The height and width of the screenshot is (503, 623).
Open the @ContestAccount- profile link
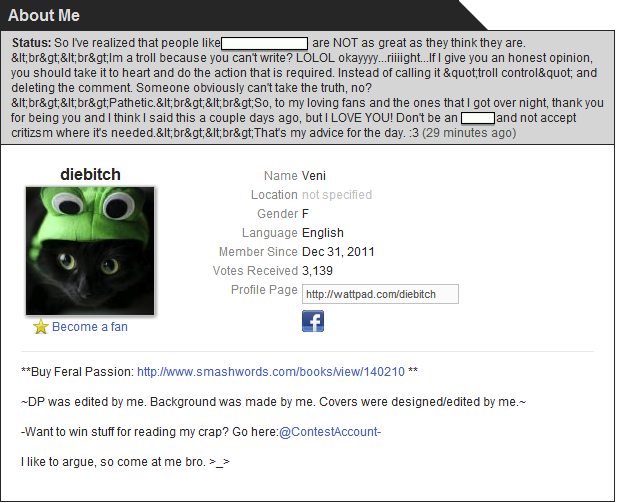click(330, 431)
